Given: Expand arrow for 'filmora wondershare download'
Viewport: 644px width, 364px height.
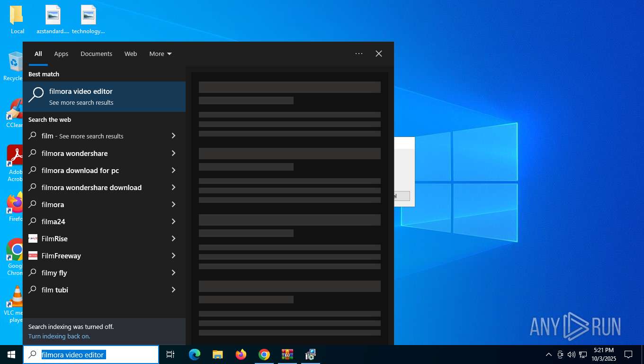Looking at the screenshot, I should tap(174, 187).
